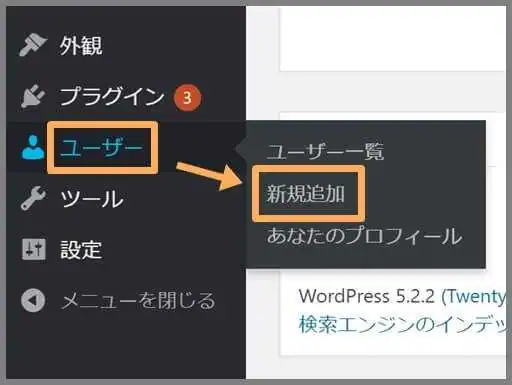
Task: Click the Twenty theme name link
Action: [x=476, y=296]
